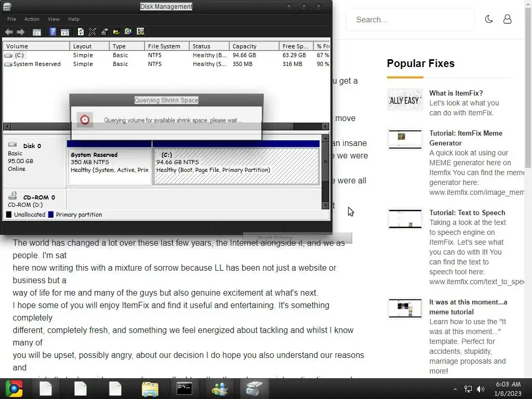The width and height of the screenshot is (532, 399).
Task: Toggle dark mode with the moon icon
Action: pyautogui.click(x=489, y=19)
